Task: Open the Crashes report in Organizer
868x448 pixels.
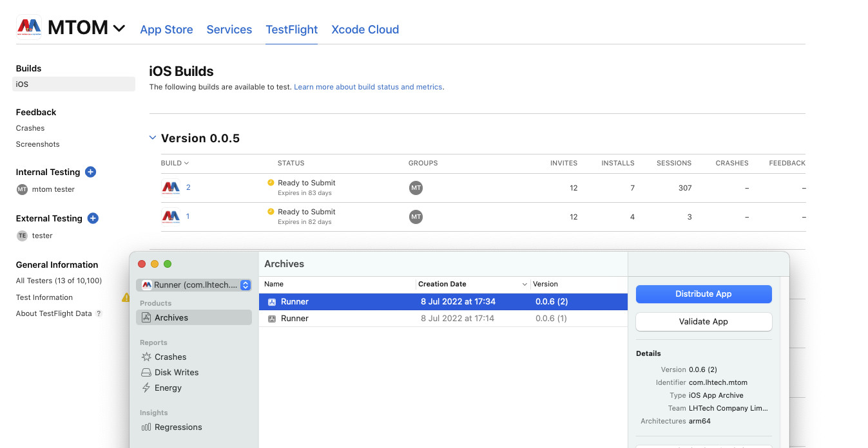Action: pyautogui.click(x=170, y=357)
